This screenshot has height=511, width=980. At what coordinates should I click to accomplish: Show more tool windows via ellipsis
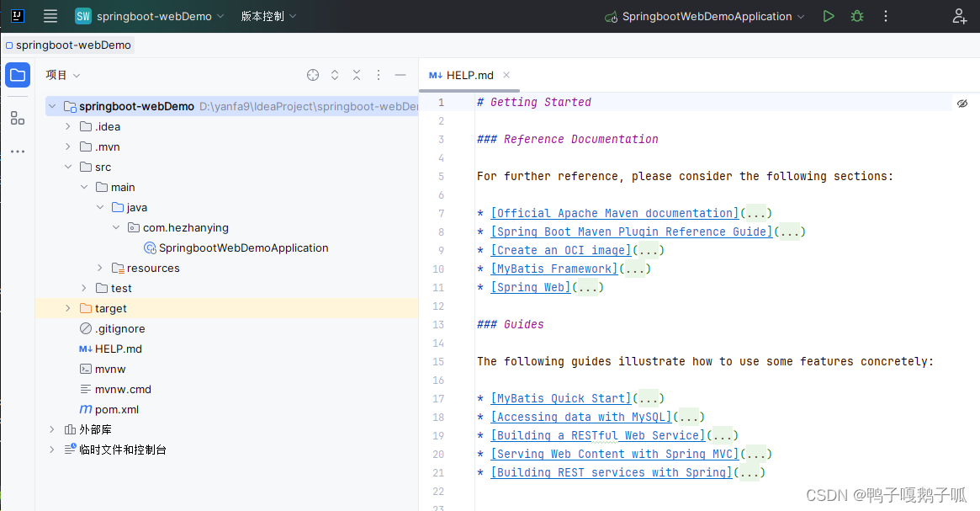click(x=18, y=152)
